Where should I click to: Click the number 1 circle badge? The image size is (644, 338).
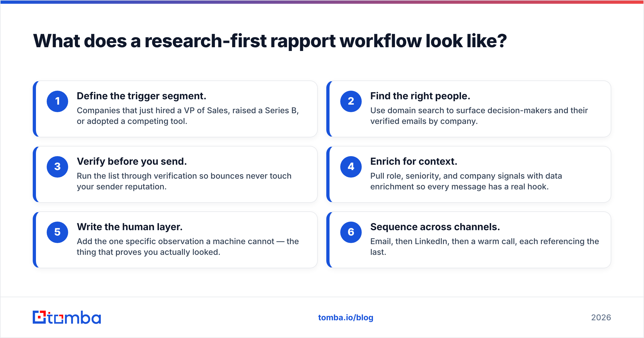pyautogui.click(x=57, y=101)
